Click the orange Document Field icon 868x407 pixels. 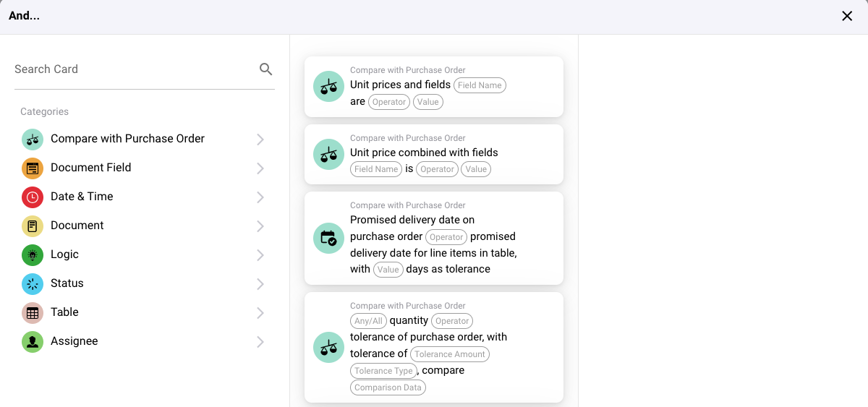pos(33,168)
